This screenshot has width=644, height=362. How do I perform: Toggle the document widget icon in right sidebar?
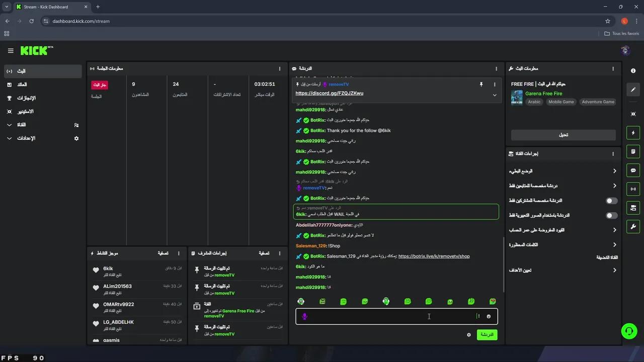coord(633,152)
